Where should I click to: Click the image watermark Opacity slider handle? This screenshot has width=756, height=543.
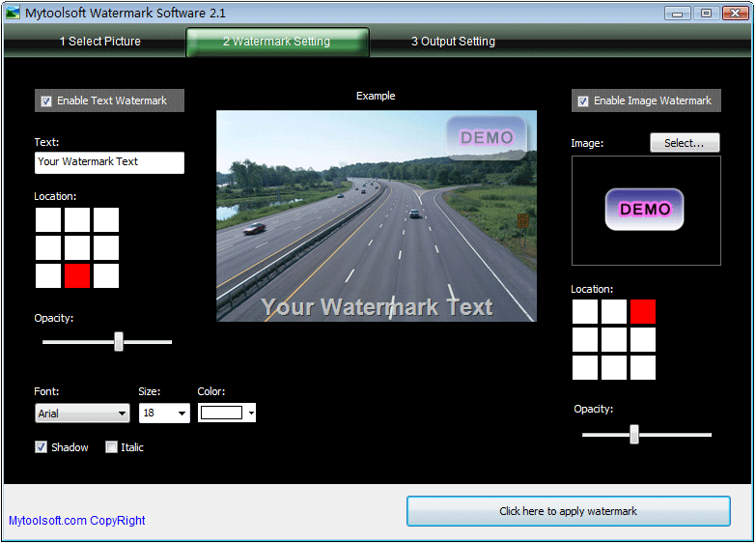click(x=634, y=435)
